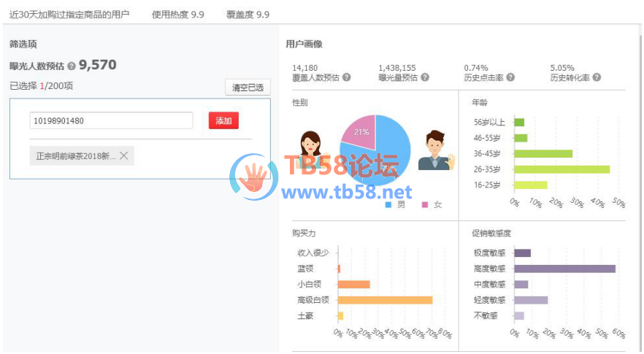Click the male avatar icon
This screenshot has width=644, height=354.
(x=436, y=150)
